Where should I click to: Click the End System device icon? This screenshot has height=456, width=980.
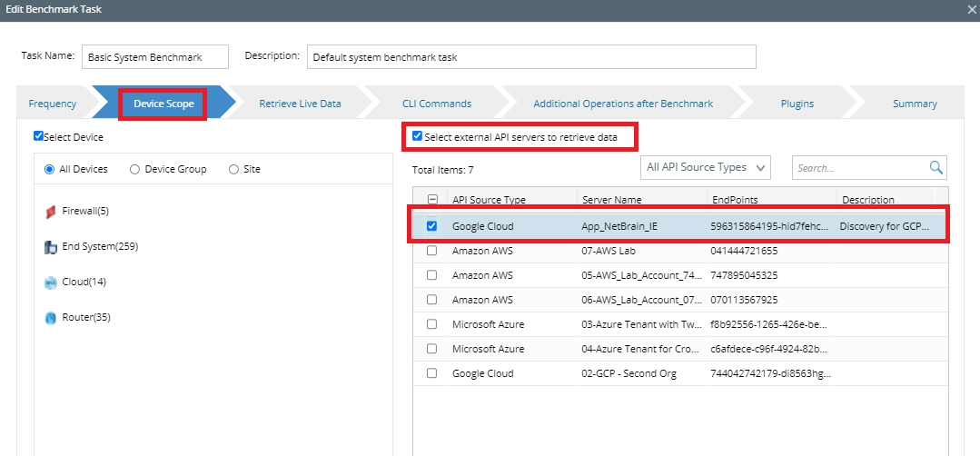click(51, 247)
